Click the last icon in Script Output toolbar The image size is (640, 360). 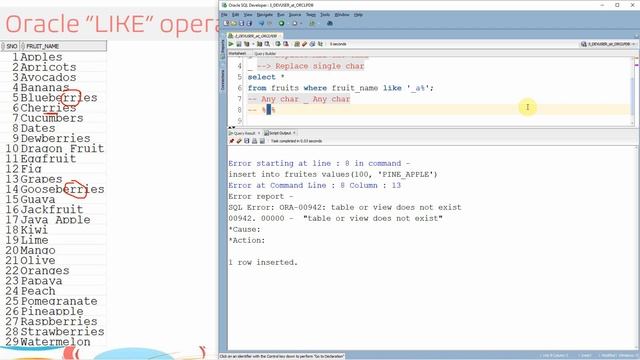(x=262, y=141)
